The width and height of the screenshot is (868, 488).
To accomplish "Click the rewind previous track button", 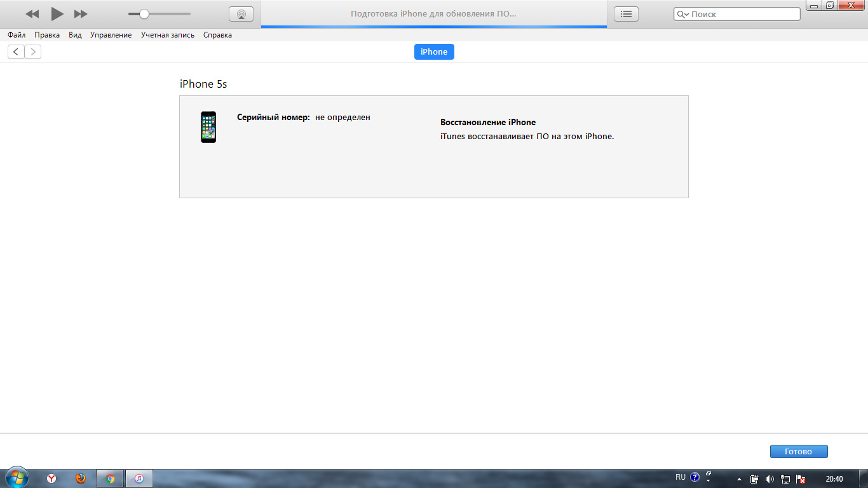I will pyautogui.click(x=32, y=14).
